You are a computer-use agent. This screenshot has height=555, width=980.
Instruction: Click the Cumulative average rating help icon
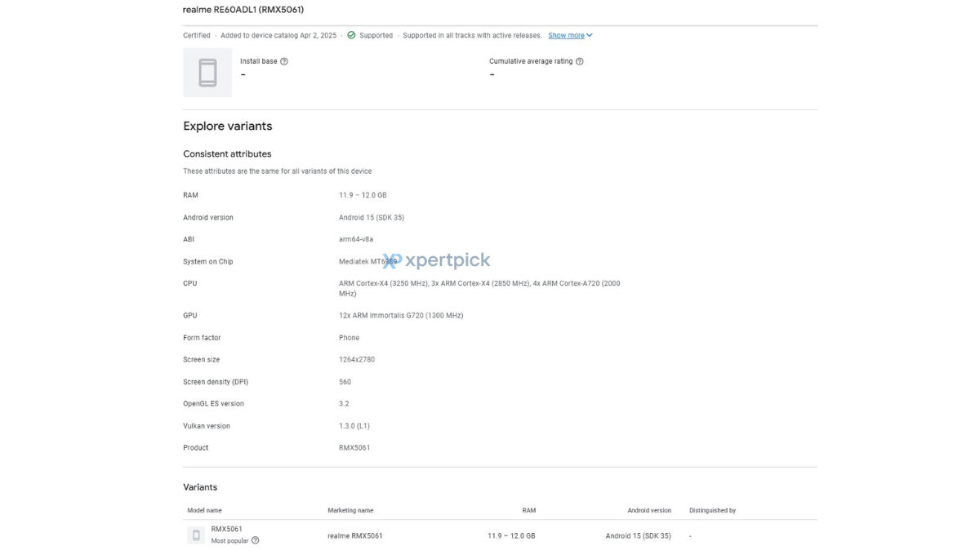point(580,61)
